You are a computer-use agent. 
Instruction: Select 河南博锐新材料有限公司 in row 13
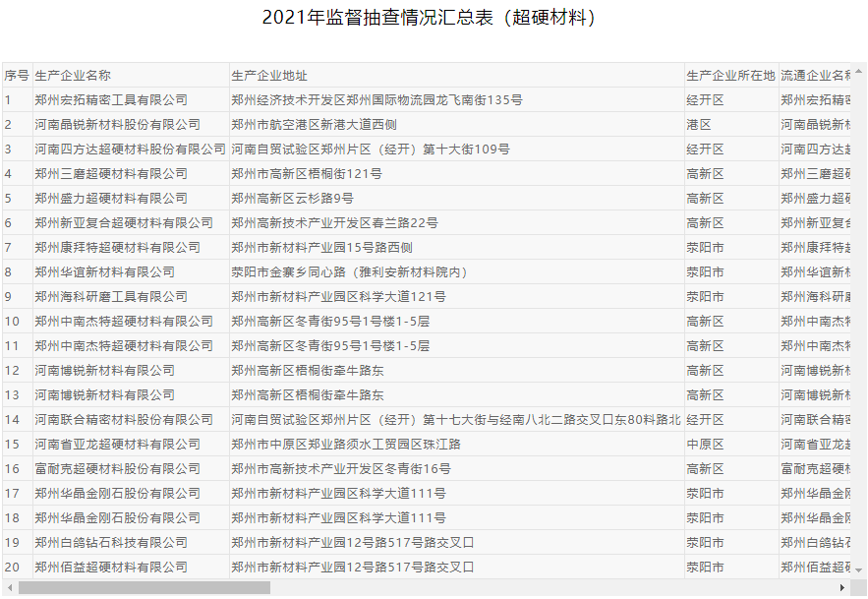(x=131, y=395)
